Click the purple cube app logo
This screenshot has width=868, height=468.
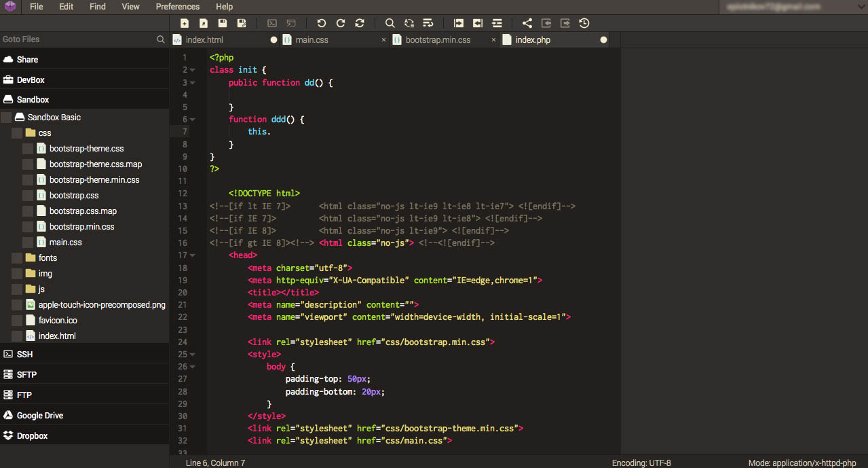tap(10, 7)
